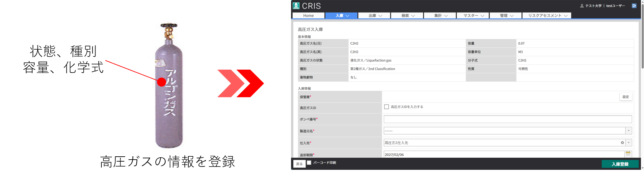Viewport: 644px width, 179px height.
Task: Open the マスター menu
Action: [x=473, y=15]
